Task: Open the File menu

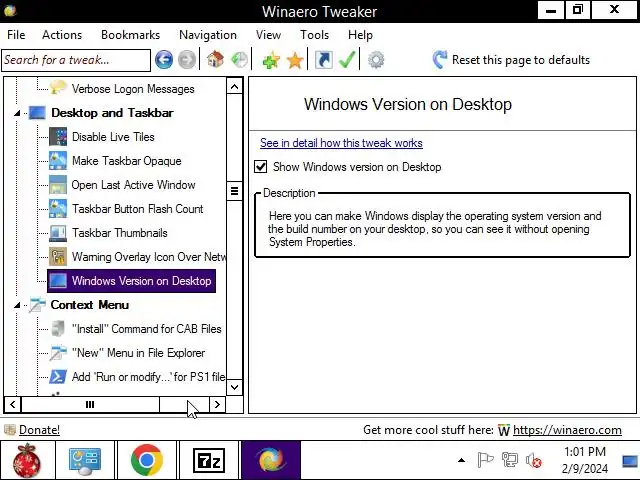Action: tap(16, 35)
